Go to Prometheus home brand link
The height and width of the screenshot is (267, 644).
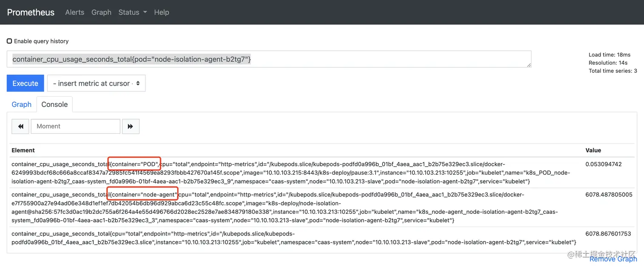pyautogui.click(x=31, y=12)
